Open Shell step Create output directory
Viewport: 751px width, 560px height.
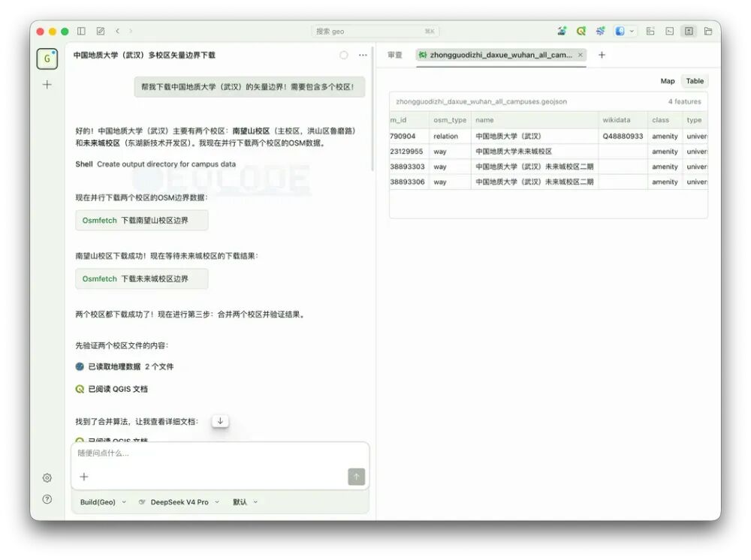(x=155, y=164)
